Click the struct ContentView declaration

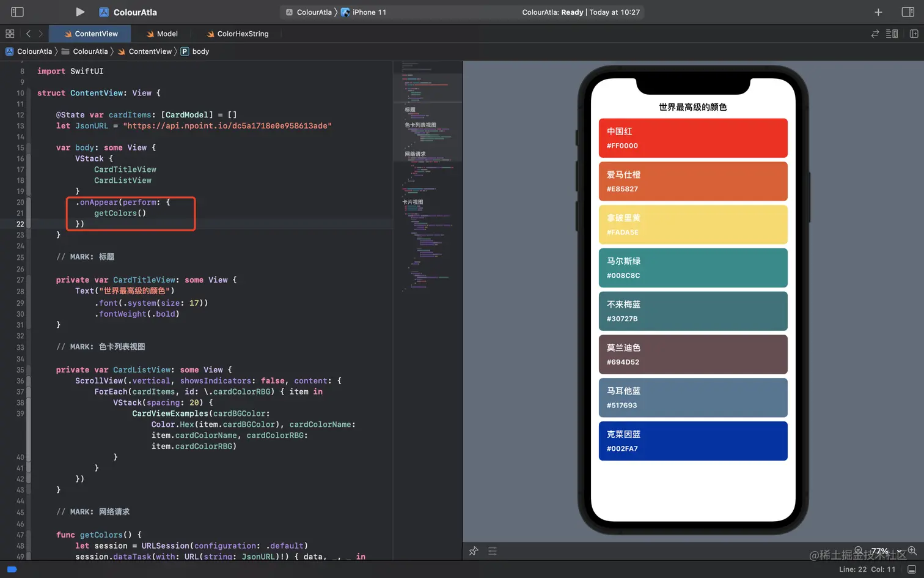point(99,93)
